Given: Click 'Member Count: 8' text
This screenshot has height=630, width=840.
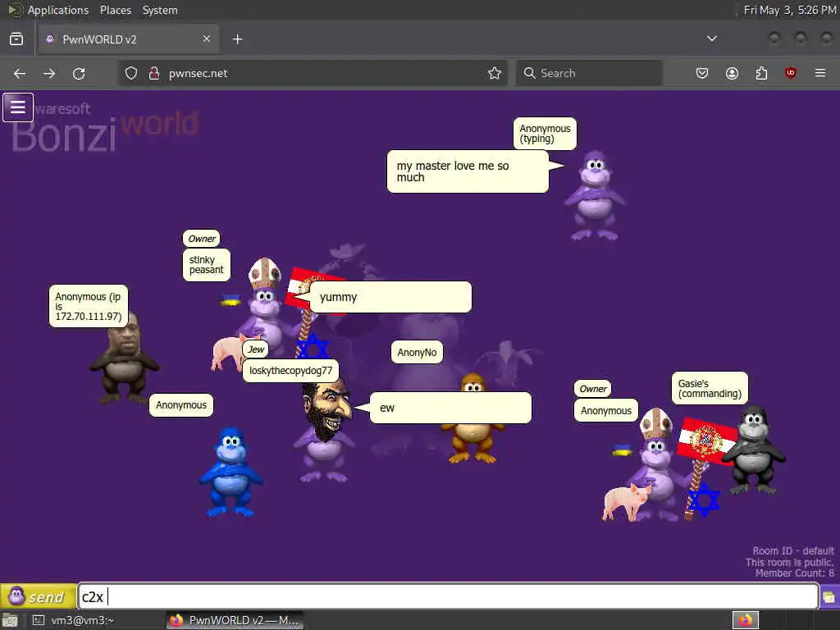Looking at the screenshot, I should coord(794,573).
